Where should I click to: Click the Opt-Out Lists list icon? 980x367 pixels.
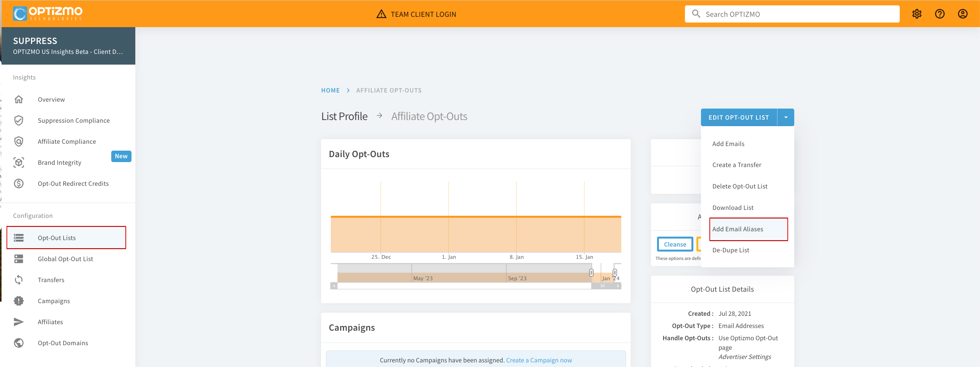point(19,238)
